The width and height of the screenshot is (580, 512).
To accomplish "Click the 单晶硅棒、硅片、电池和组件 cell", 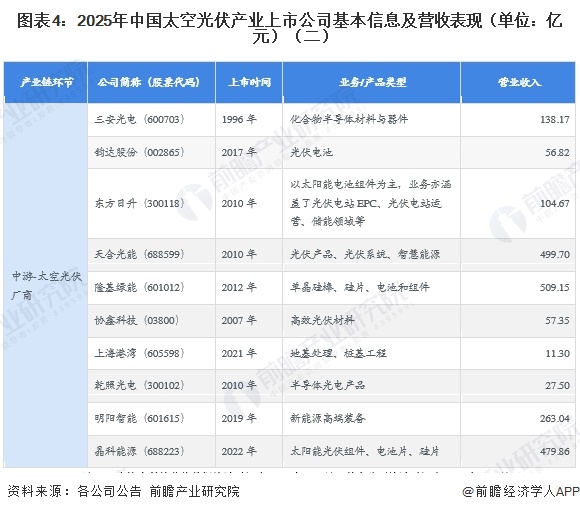I will click(x=372, y=287).
